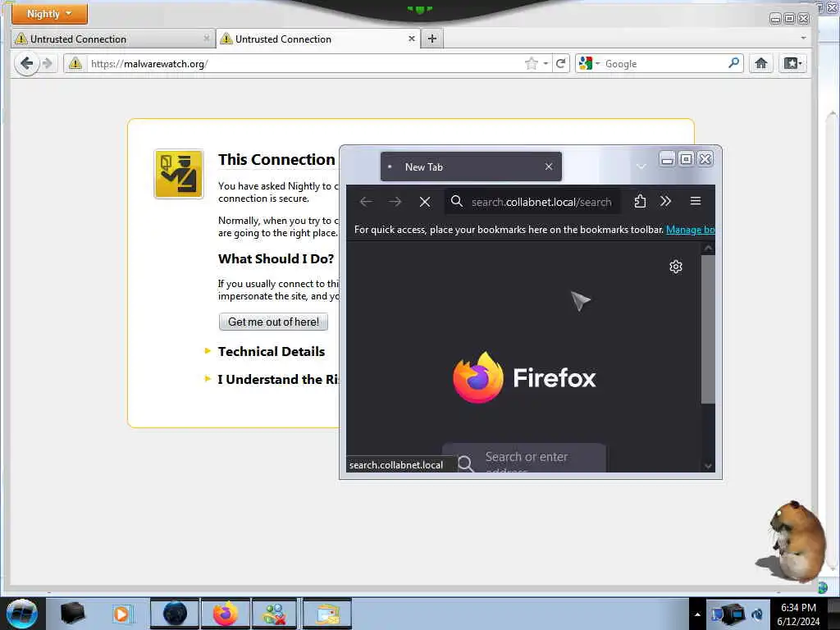Switch to the Nightly globe taskbar button

175,614
